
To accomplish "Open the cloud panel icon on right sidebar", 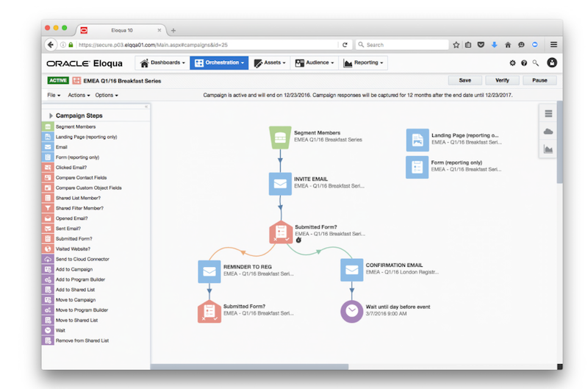I will 548,131.
